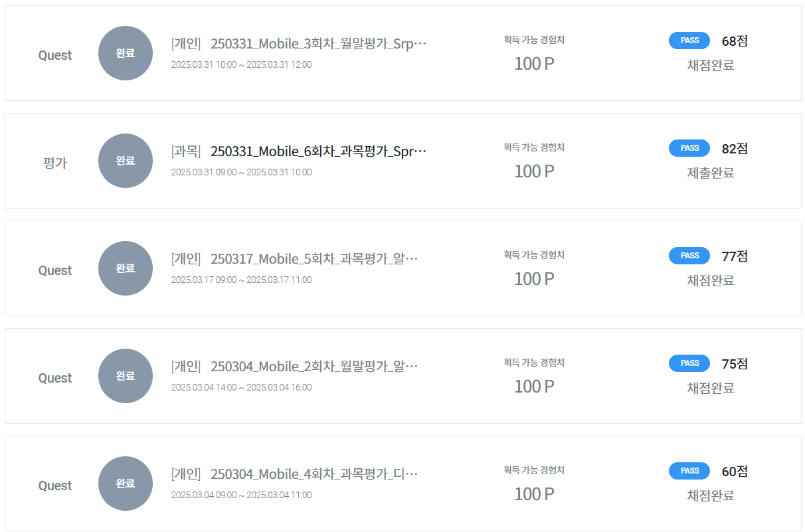
Task: Open 250317_Mobile_5회차_과목평가 title
Action: tap(314, 259)
